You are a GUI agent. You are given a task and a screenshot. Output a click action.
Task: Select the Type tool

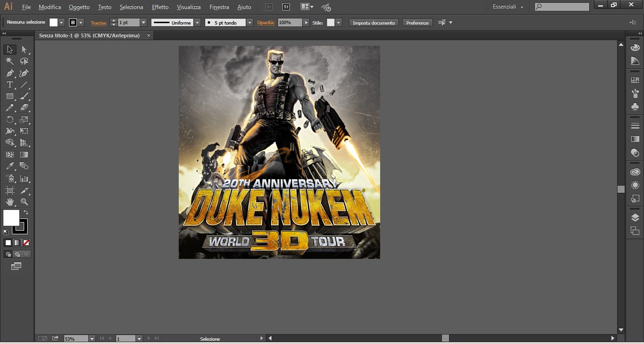tap(10, 85)
